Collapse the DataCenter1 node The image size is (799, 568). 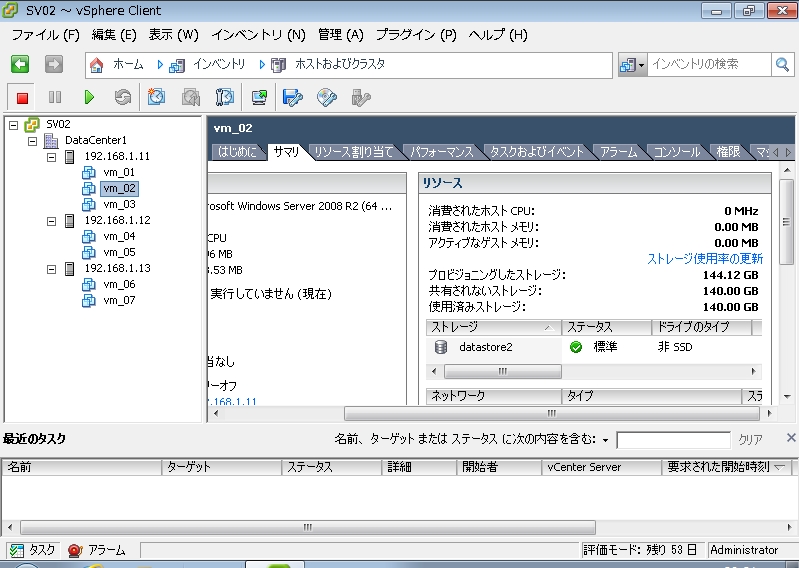pyautogui.click(x=33, y=141)
